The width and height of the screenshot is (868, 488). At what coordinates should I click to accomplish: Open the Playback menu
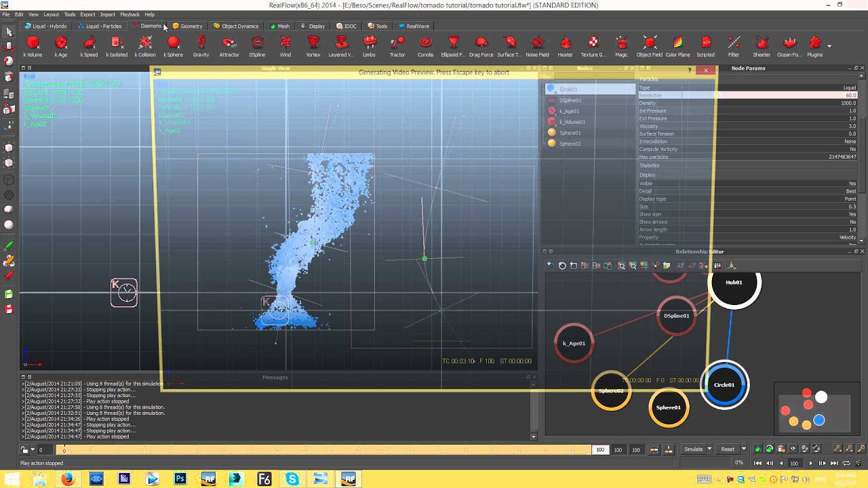(130, 14)
